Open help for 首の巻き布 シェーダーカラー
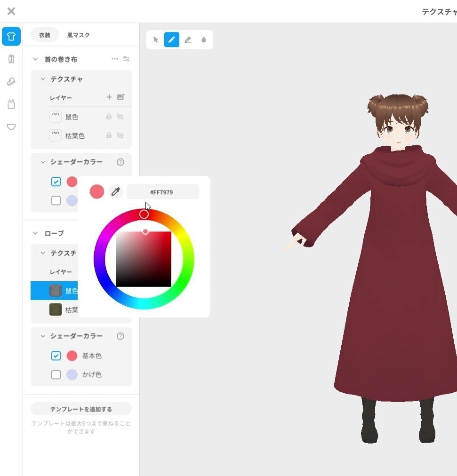The image size is (457, 476). point(120,162)
